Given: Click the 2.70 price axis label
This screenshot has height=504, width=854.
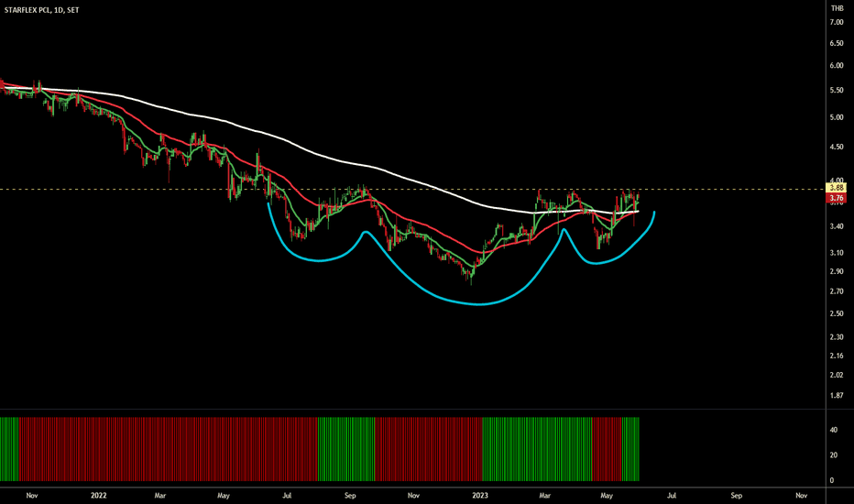Looking at the screenshot, I should click(x=837, y=291).
